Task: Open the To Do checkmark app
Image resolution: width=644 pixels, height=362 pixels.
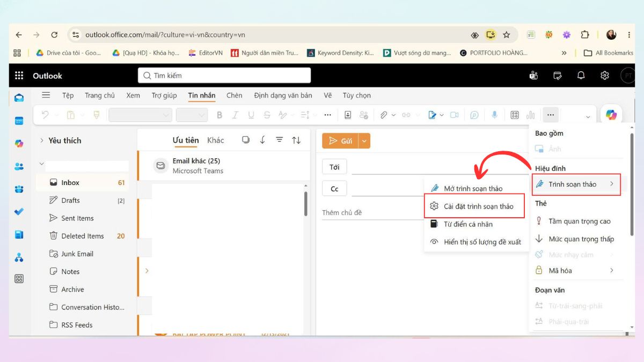Action: tap(19, 211)
